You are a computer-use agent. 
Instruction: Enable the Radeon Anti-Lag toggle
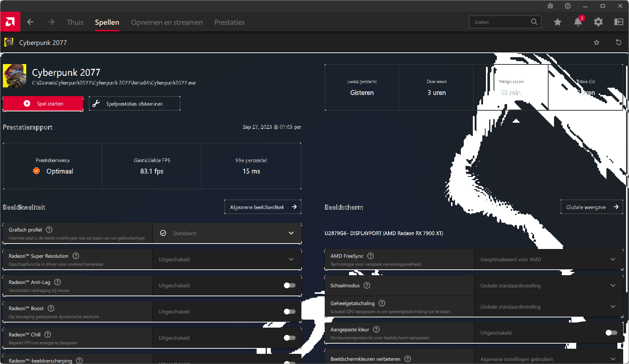290,285
